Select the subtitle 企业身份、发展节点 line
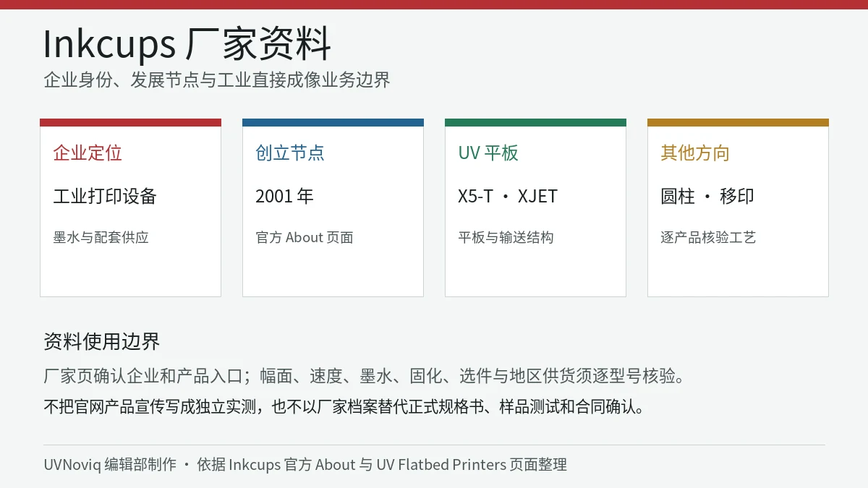 pos(217,80)
